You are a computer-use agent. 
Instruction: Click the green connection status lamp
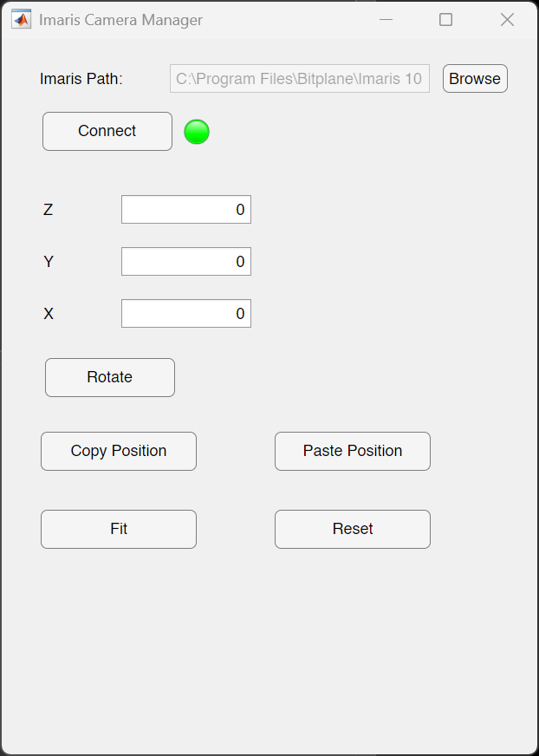point(197,132)
